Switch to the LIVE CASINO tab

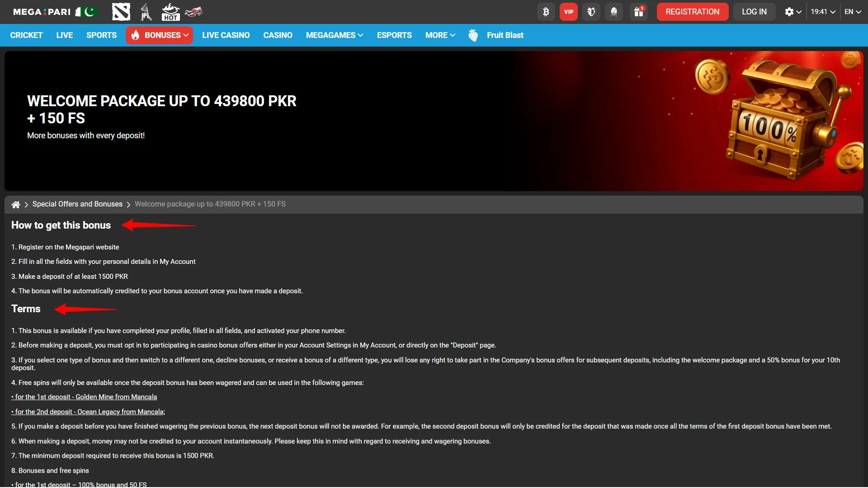[226, 35]
